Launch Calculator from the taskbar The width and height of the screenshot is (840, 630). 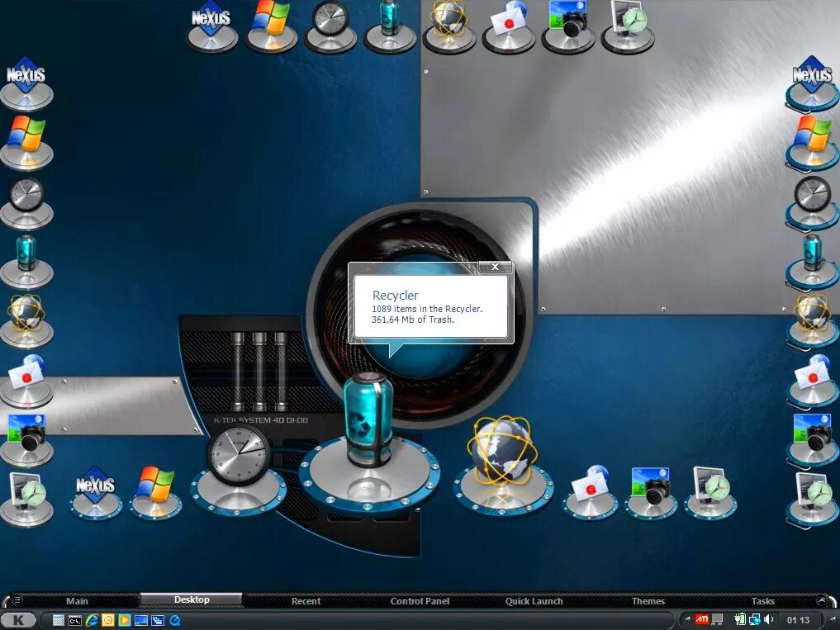tap(59, 620)
